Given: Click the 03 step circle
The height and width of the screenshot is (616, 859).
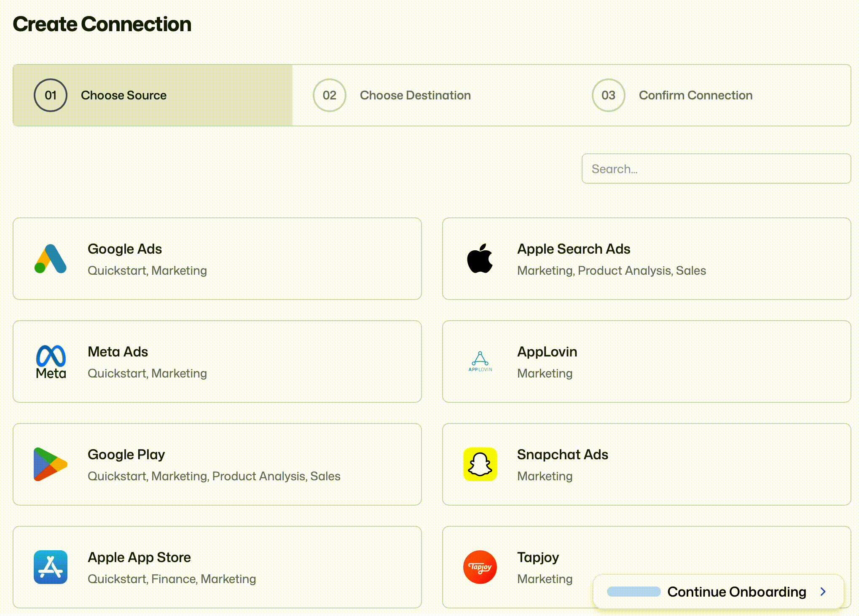Looking at the screenshot, I should coord(609,95).
